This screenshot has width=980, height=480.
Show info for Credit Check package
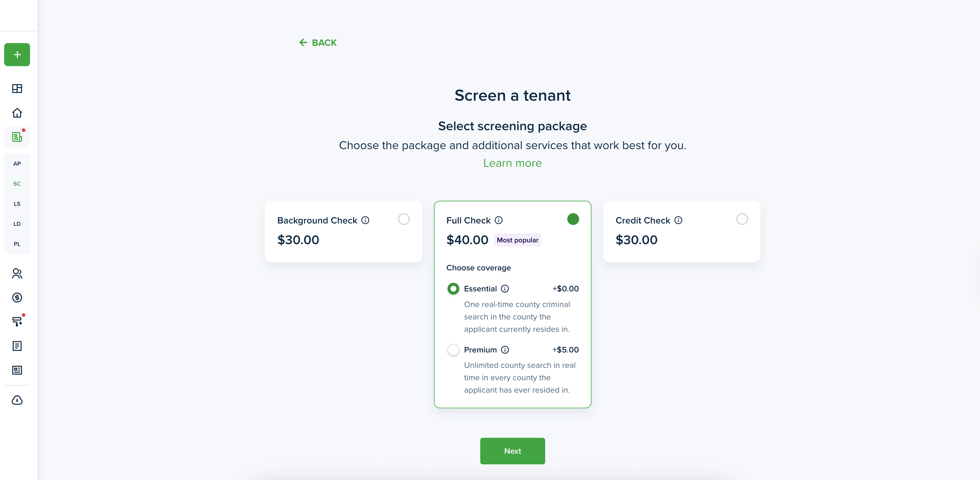(x=678, y=221)
